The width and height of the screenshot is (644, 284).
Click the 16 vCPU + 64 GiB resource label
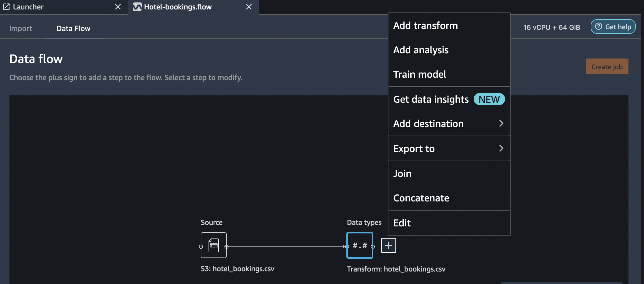point(551,27)
